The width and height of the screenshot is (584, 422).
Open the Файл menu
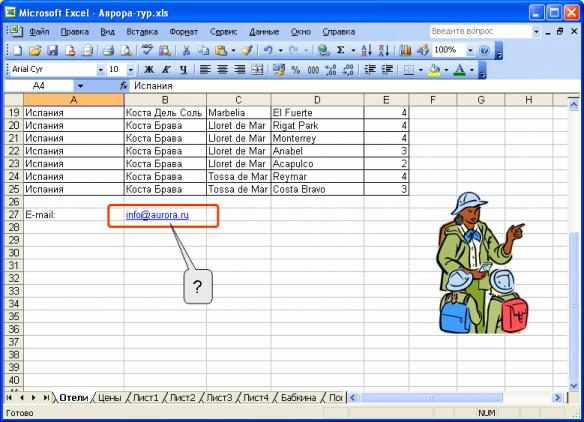[39, 32]
